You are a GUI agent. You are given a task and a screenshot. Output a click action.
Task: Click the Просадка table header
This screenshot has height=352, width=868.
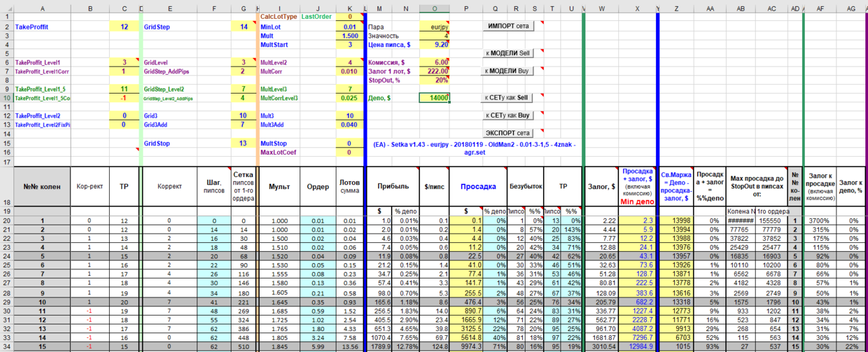pos(478,186)
